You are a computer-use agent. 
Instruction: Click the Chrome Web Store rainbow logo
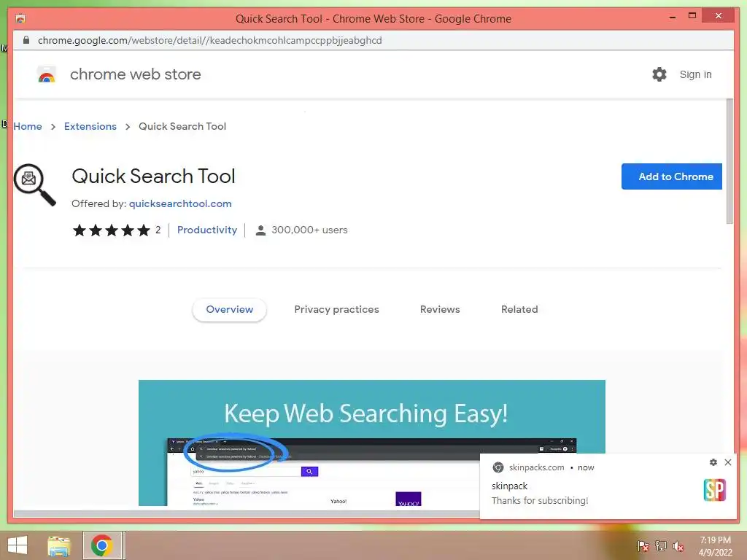coord(47,75)
